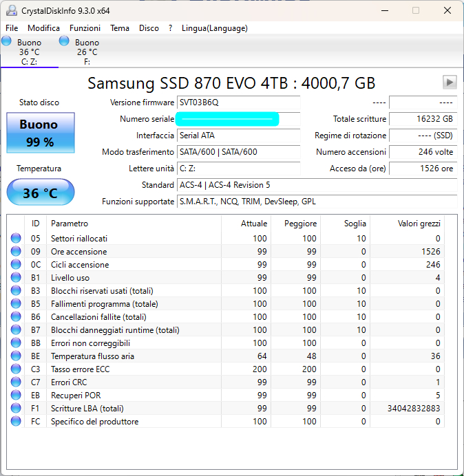Select the 'Errori CRC' parameter text
This screenshot has width=464, height=476.
[x=69, y=382]
